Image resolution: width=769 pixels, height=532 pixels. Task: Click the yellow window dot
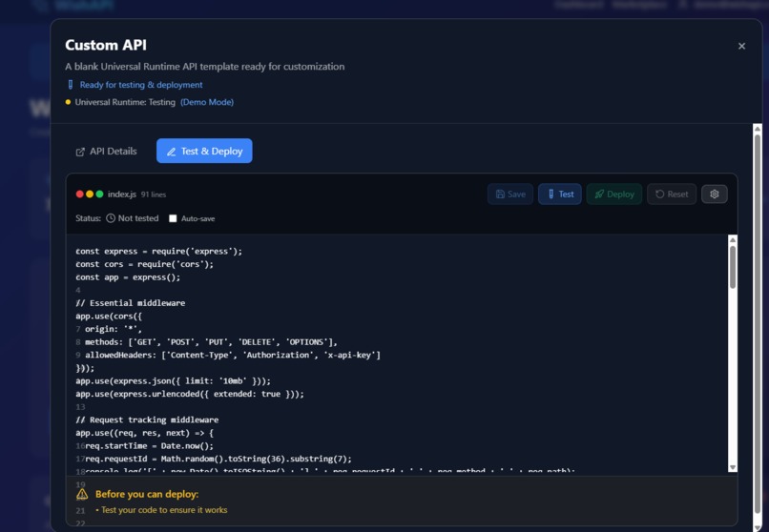[90, 194]
